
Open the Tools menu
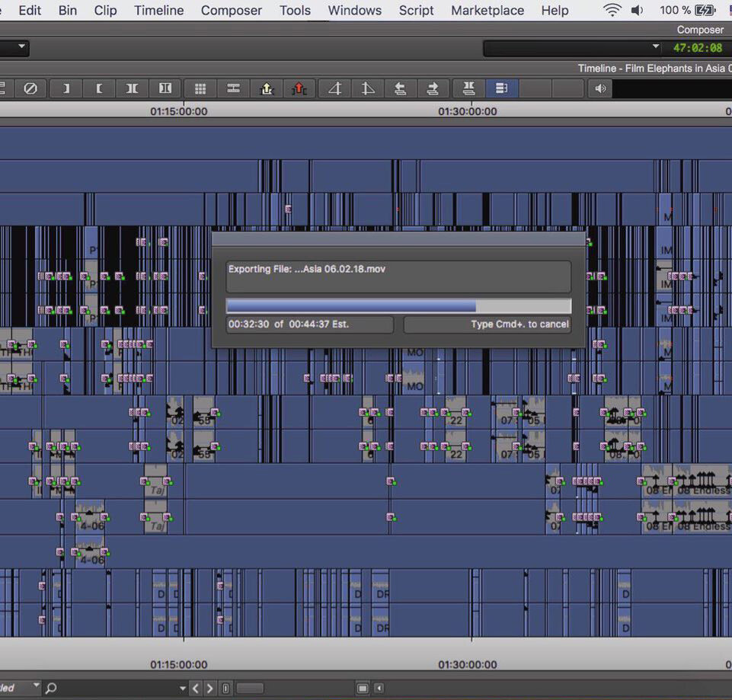pos(295,10)
